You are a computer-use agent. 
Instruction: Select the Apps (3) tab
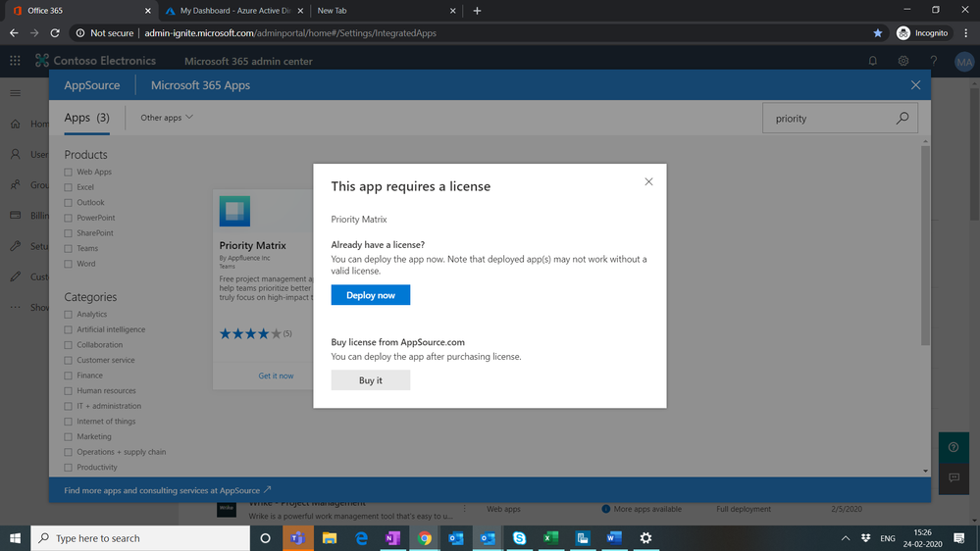pos(87,118)
